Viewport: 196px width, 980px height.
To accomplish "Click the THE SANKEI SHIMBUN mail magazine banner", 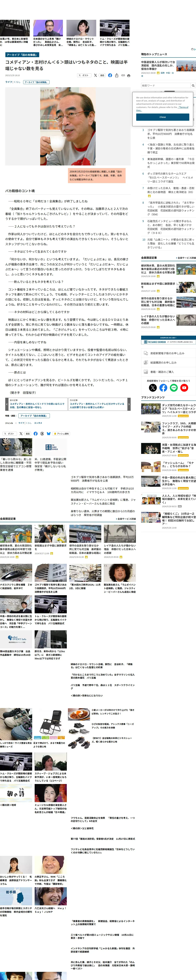I will [169, 340].
